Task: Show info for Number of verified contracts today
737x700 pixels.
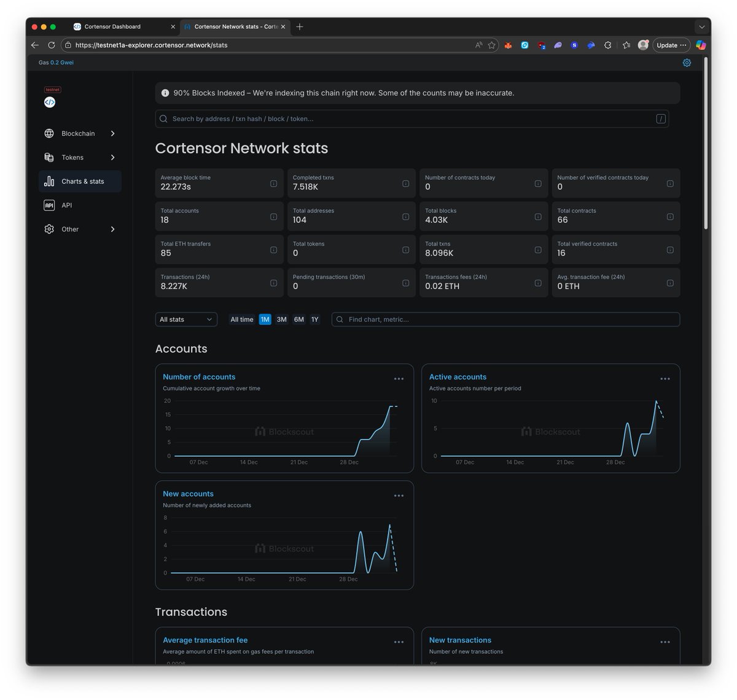Action: coord(670,184)
